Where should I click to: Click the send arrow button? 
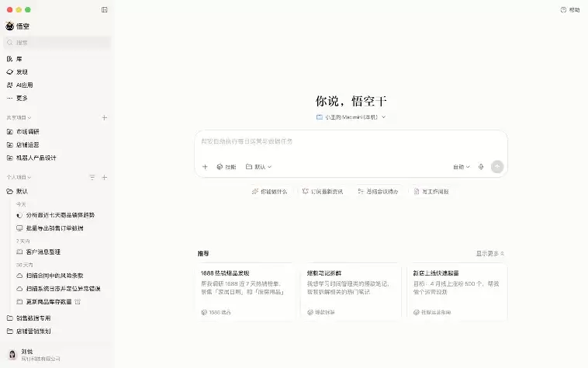[497, 167]
